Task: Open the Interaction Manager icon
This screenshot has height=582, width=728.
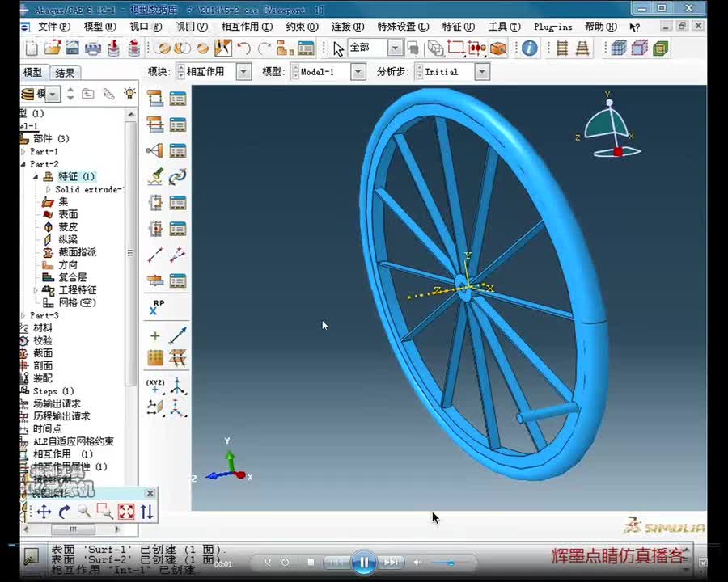Action: [178, 99]
